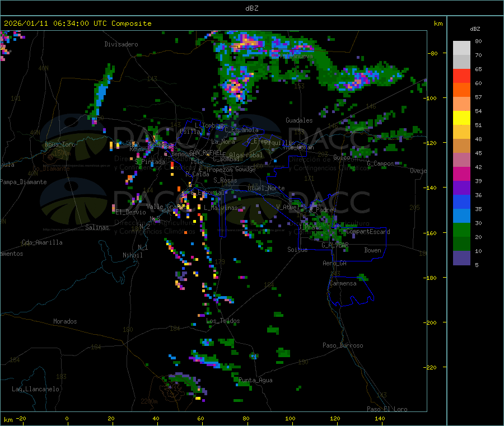Click the blue echo band south of Divisadero

point(101,95)
